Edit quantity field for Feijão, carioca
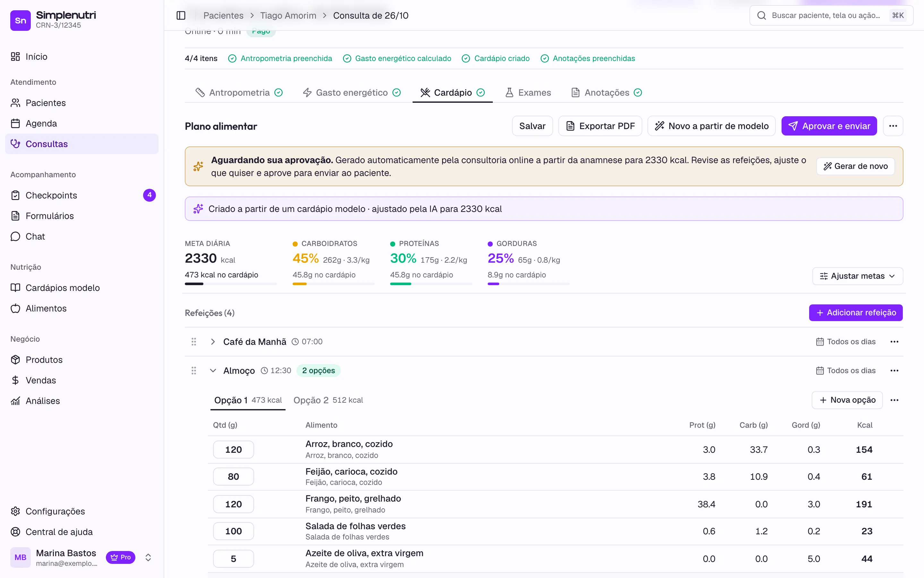Screen dimensions: 924x578 [233, 476]
